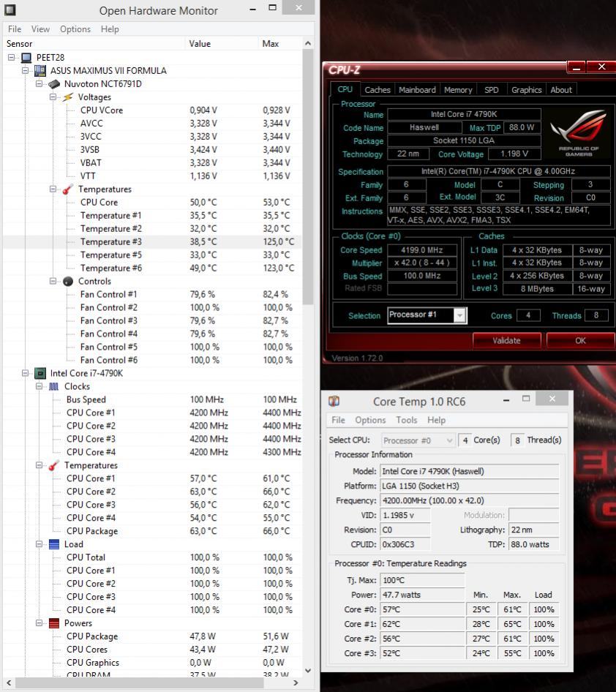Select the Temperature #3 sensor row

(152, 242)
